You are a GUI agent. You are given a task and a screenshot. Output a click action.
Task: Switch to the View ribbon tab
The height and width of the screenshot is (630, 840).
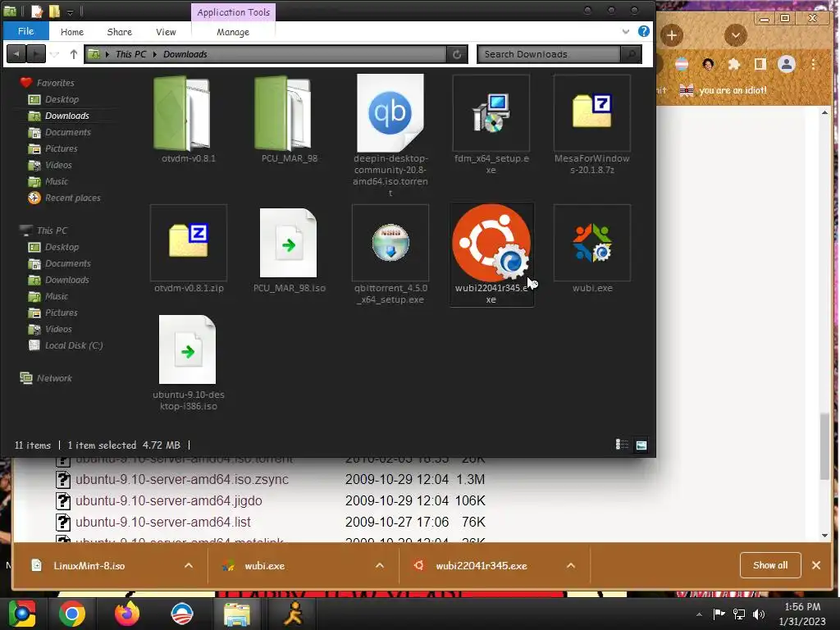point(166,32)
